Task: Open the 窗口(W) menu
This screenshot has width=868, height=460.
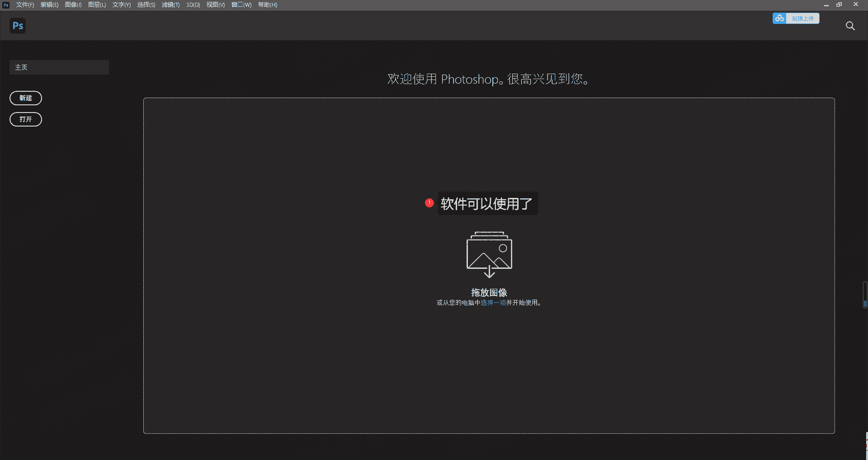Action: click(241, 5)
